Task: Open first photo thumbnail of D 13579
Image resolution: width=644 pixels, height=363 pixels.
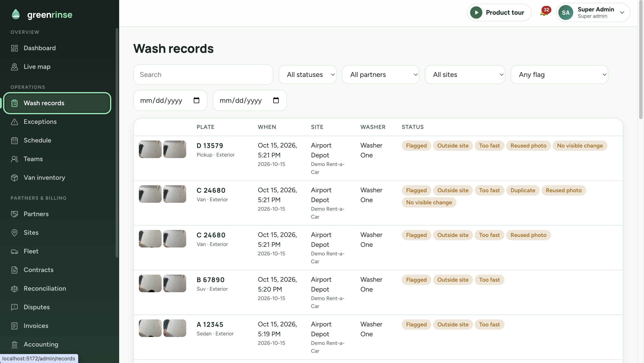Action: point(150,149)
